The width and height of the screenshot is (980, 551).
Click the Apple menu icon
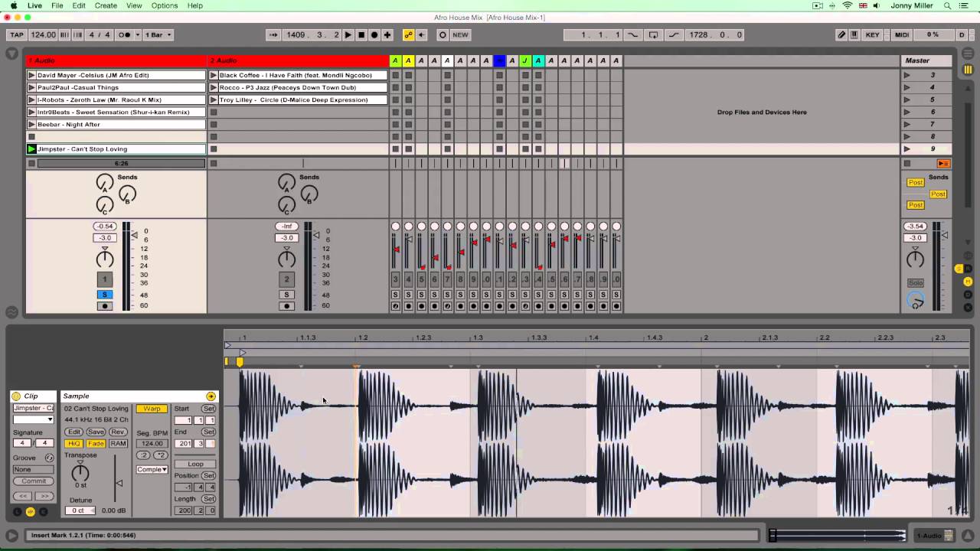tap(13, 5)
